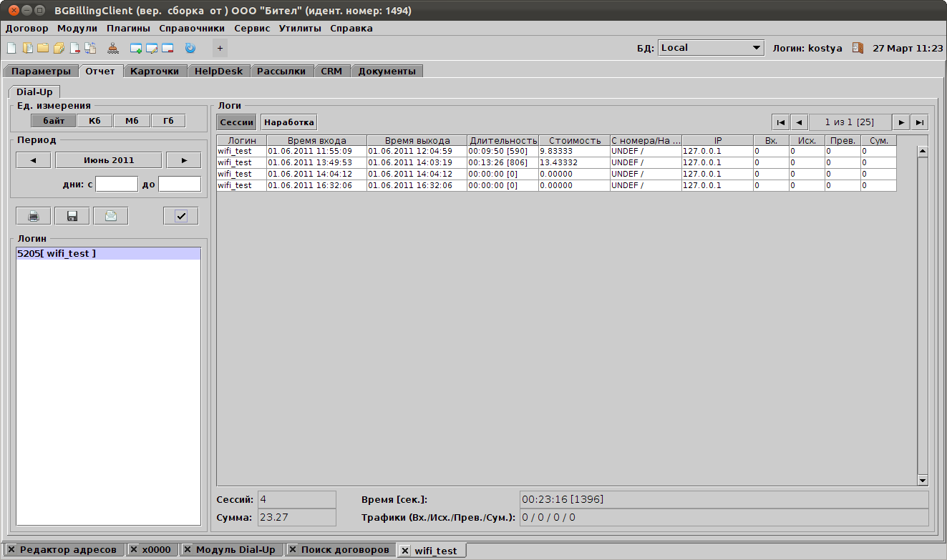Click the blue refresh arrow toolbar icon
Image resolution: width=947 pixels, height=560 pixels.
click(190, 49)
